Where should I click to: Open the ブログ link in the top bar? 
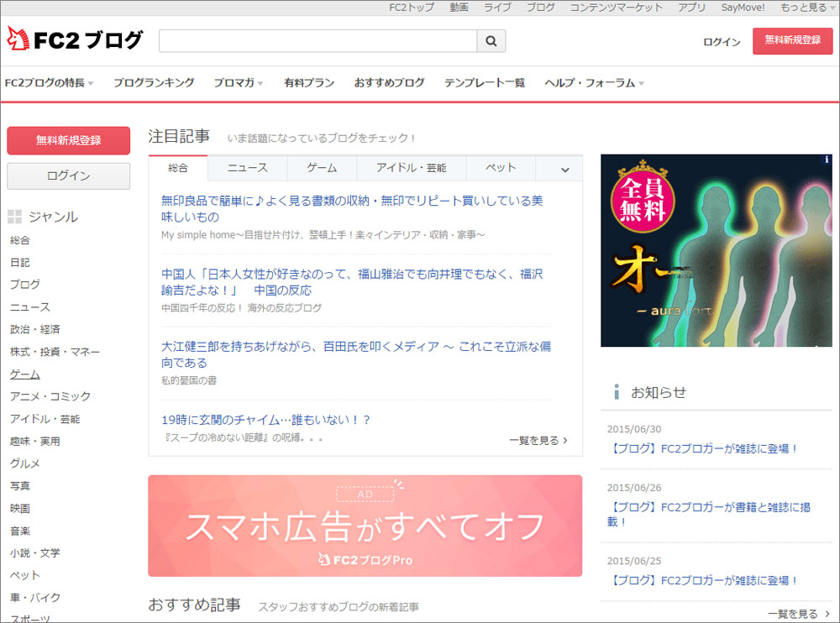540,8
